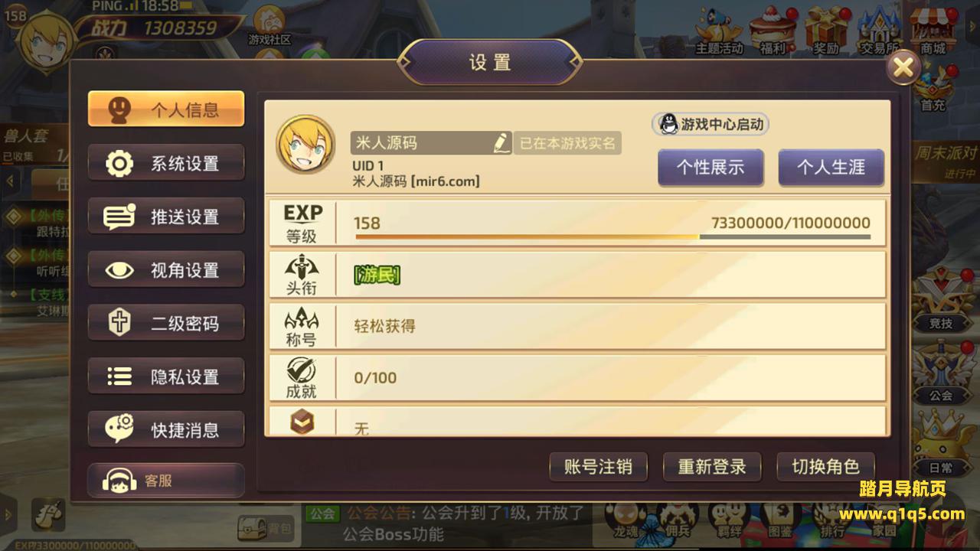Screen dimensions: 980x551
Task: Open the 推送设置 tab
Action: pyautogui.click(x=166, y=217)
